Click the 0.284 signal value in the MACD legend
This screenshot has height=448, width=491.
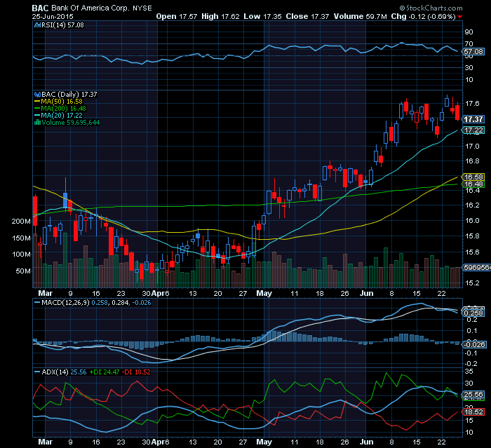click(119, 303)
